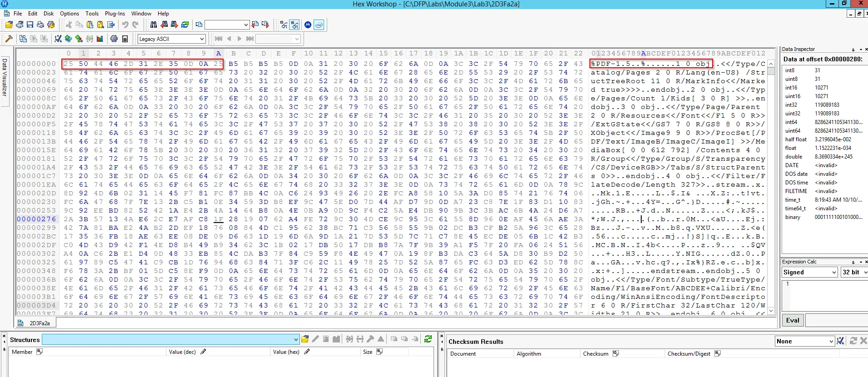Open the Signed dropdown in Expression Calc
868x377 pixels.
tap(834, 272)
